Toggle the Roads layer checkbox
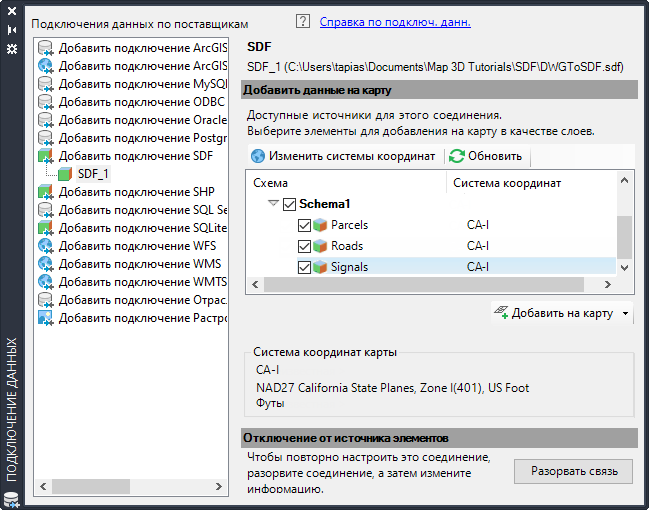 click(x=305, y=246)
